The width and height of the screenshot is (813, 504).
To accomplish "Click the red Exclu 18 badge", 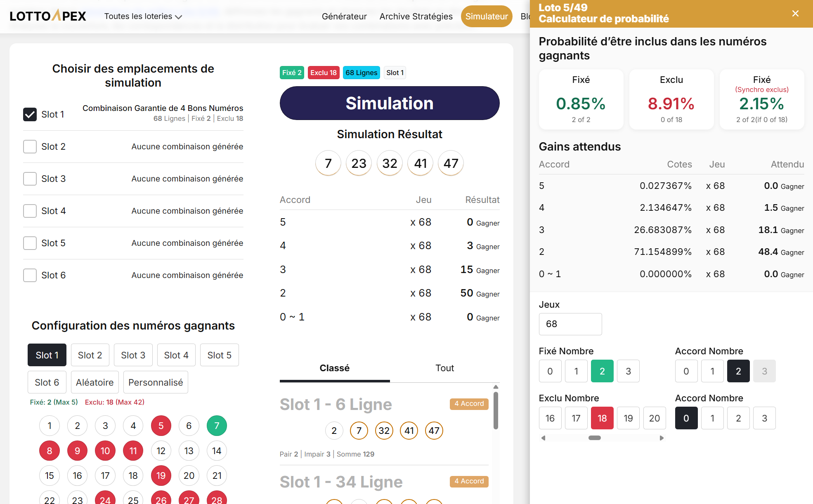I will pos(323,73).
